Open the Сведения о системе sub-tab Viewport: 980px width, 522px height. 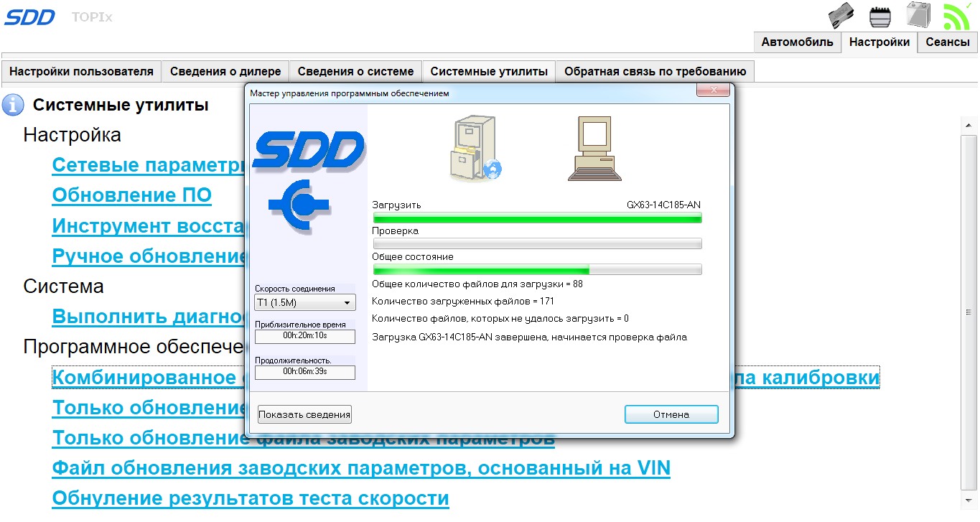pyautogui.click(x=355, y=72)
